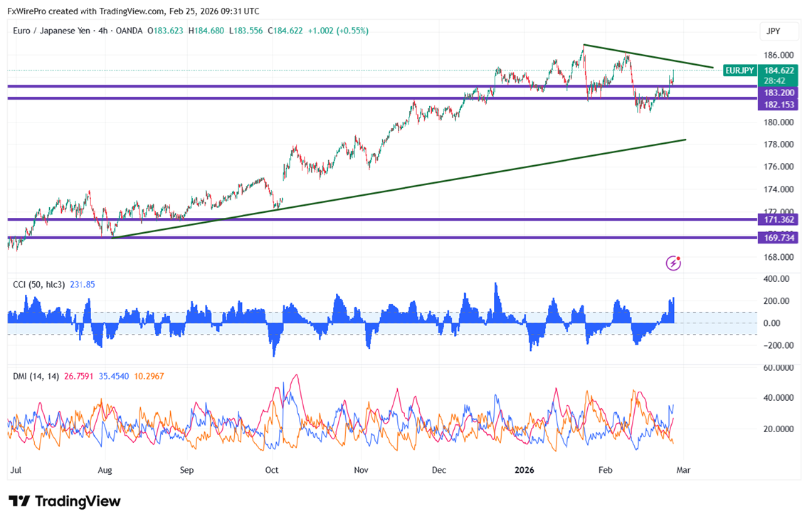Click the 182.153 purple price label
812x524 pixels.
click(x=778, y=105)
